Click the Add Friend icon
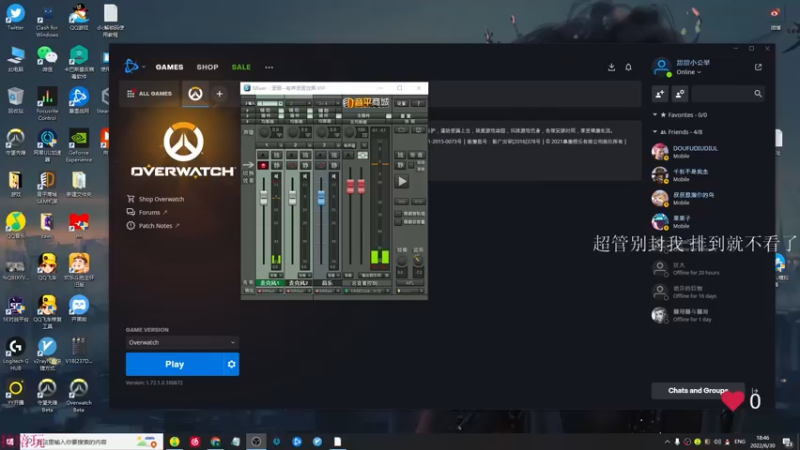800x450 pixels. 660,94
